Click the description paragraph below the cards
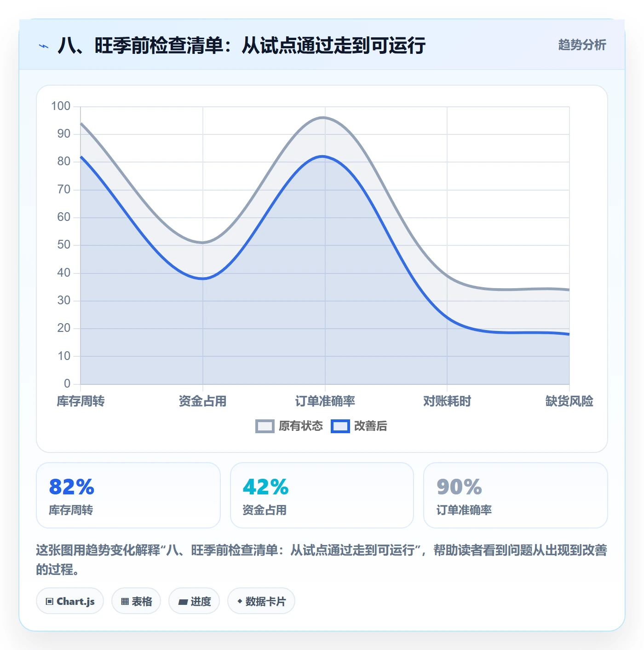Screen dimensions: 644x650 pyautogui.click(x=322, y=560)
